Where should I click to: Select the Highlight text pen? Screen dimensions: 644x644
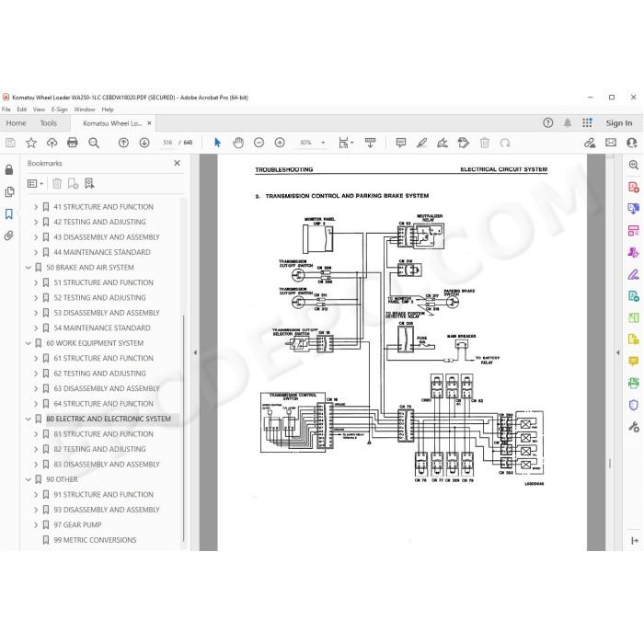[421, 143]
